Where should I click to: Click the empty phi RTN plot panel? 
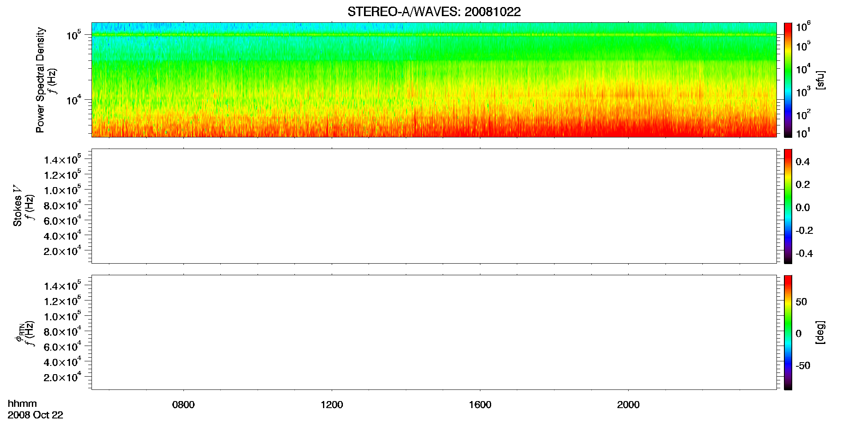(434, 332)
